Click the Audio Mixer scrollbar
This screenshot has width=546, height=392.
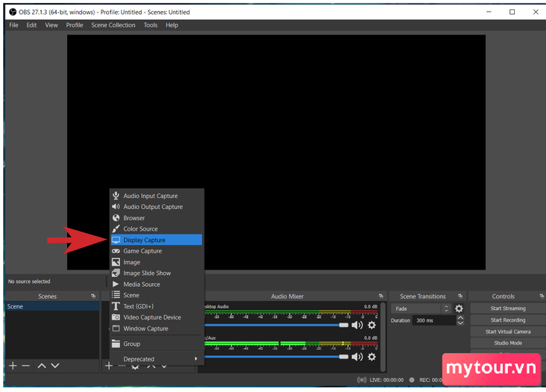[x=383, y=337]
